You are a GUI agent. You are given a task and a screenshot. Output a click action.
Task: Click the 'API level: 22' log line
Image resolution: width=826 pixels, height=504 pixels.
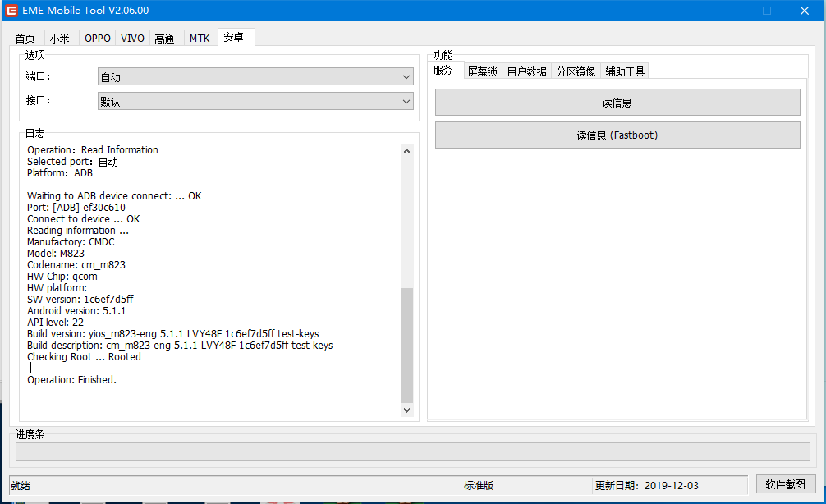pyautogui.click(x=55, y=323)
